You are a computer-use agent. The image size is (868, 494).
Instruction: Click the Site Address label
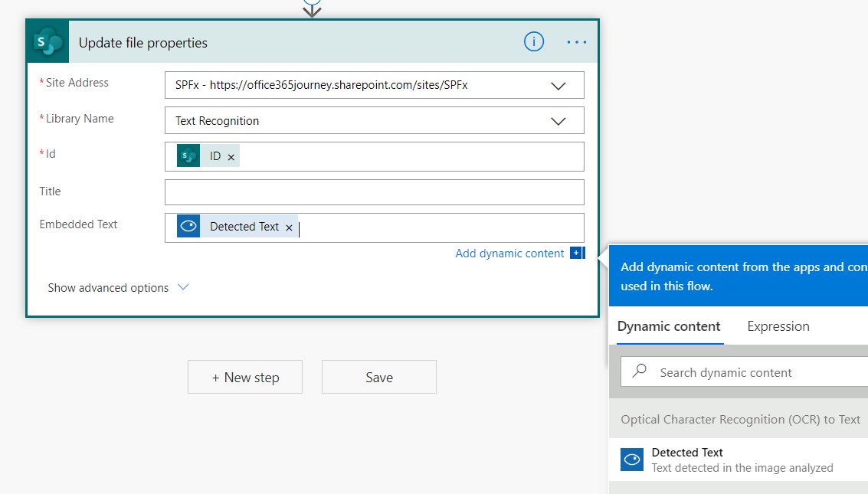(x=77, y=83)
